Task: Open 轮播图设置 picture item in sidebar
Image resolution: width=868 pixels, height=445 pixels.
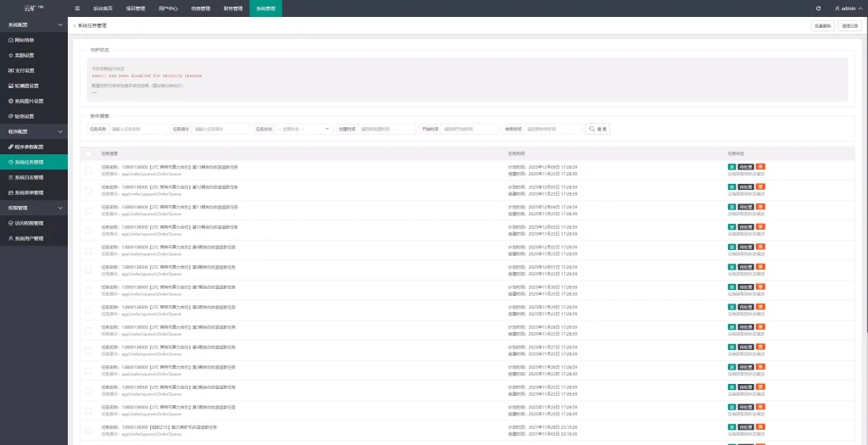Action: [34, 86]
